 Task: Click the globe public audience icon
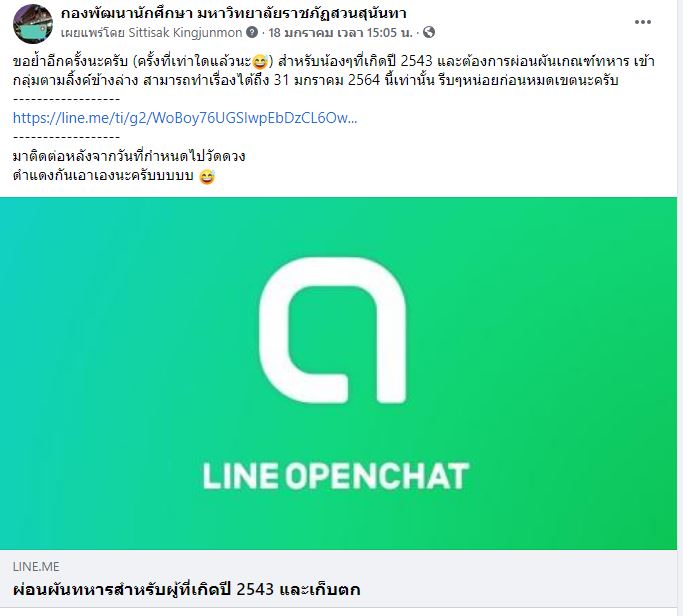pyautogui.click(x=429, y=32)
